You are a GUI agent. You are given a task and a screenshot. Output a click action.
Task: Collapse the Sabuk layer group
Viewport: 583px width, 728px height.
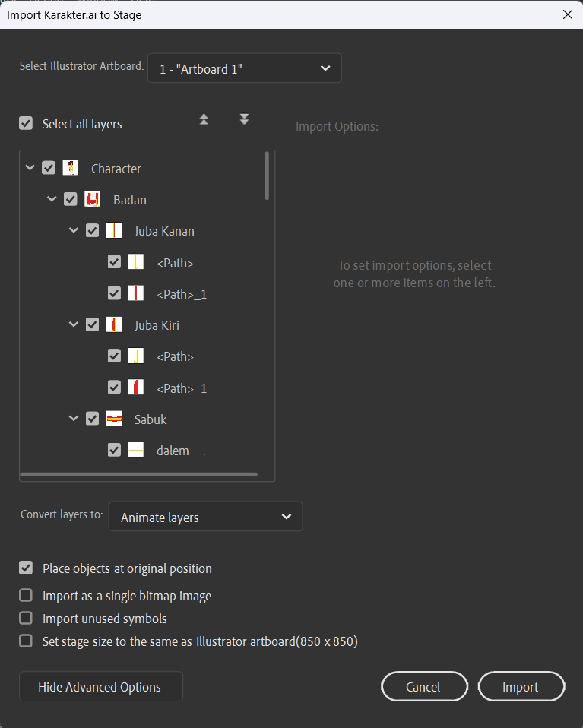click(x=74, y=418)
